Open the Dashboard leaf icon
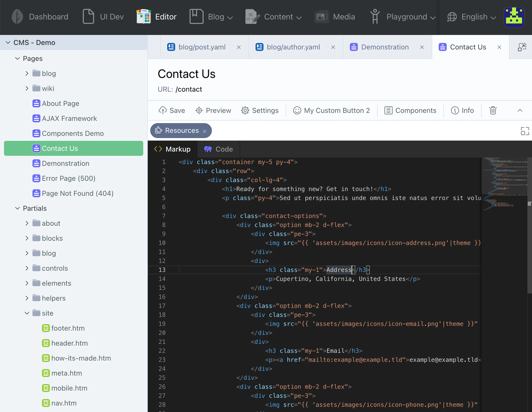532x412 pixels. [x=17, y=17]
